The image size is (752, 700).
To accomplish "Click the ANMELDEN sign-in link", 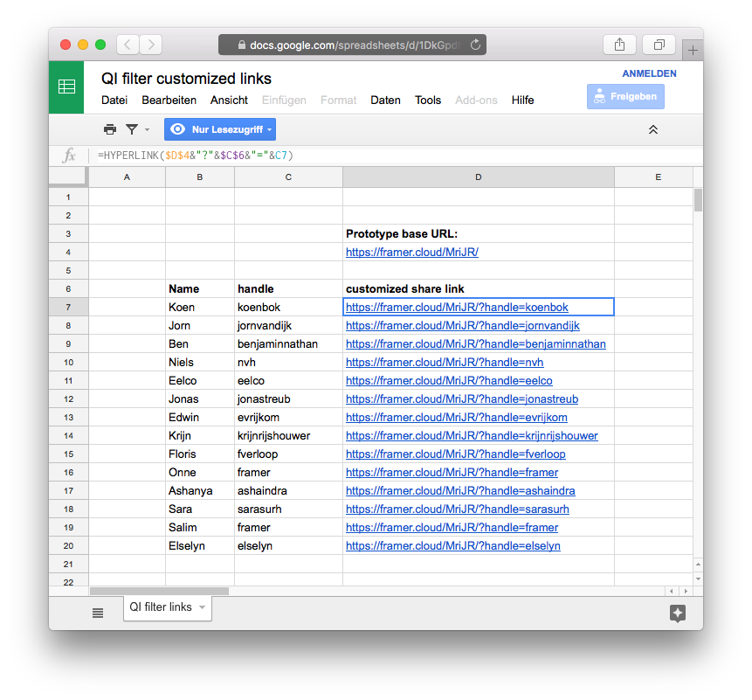I will pyautogui.click(x=649, y=73).
